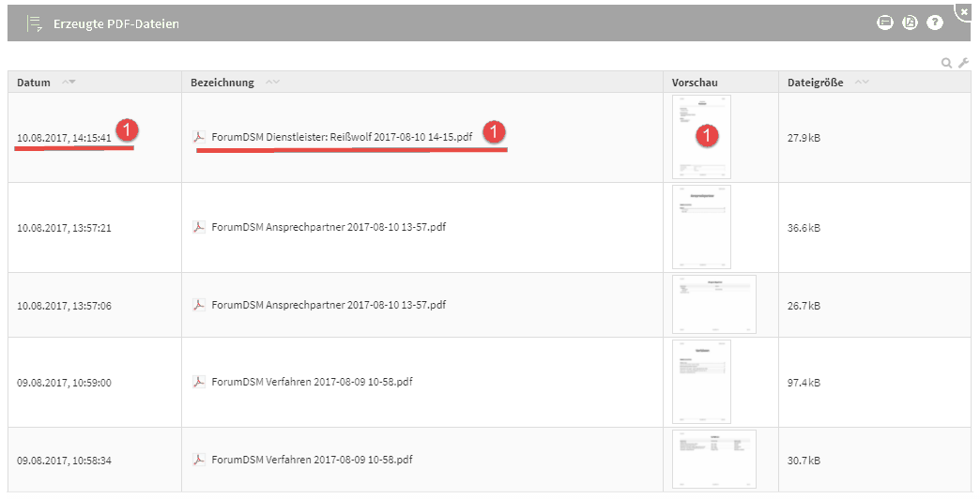Image resolution: width=980 pixels, height=499 pixels.
Task: Click the back arrow card icon in header
Action: click(x=884, y=23)
